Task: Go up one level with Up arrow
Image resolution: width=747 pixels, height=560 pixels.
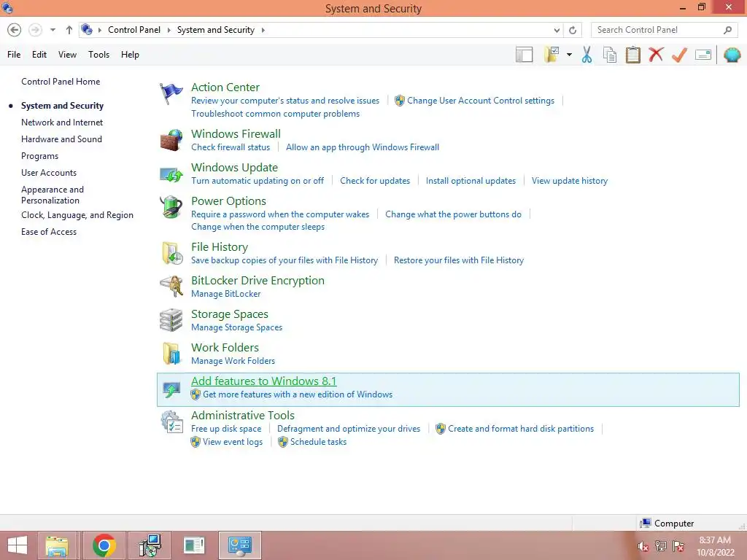Action: (69, 30)
